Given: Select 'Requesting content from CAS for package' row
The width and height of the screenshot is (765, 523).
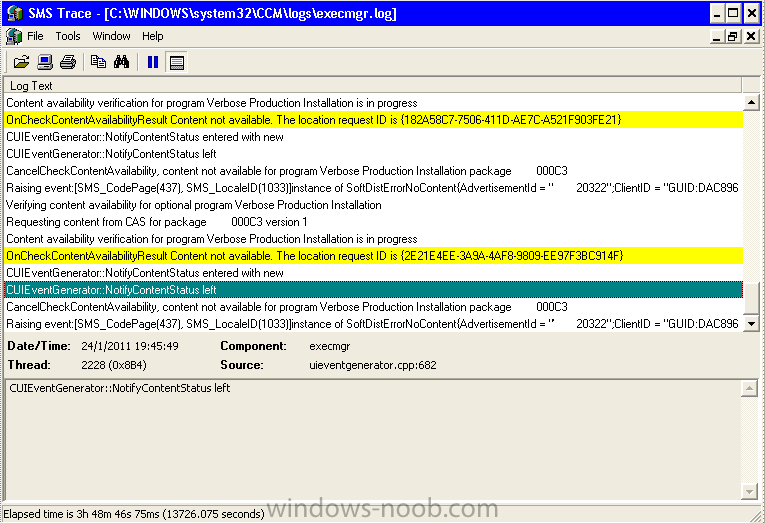Looking at the screenshot, I should click(x=373, y=222).
